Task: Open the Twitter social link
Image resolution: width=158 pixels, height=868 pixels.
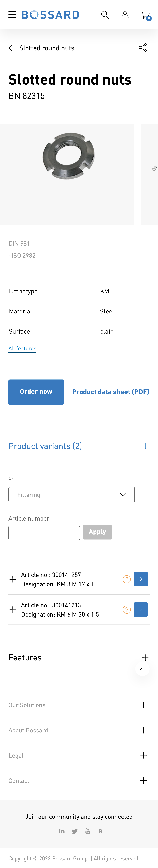Action: [75, 831]
